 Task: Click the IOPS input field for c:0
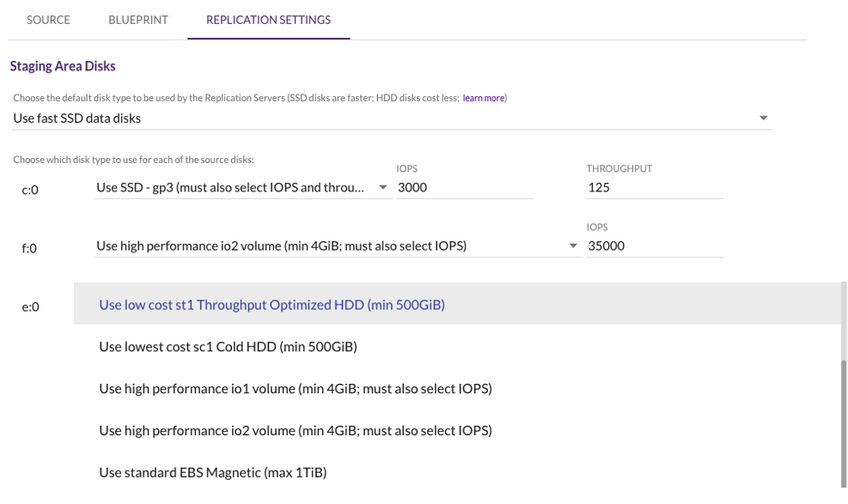tap(464, 186)
